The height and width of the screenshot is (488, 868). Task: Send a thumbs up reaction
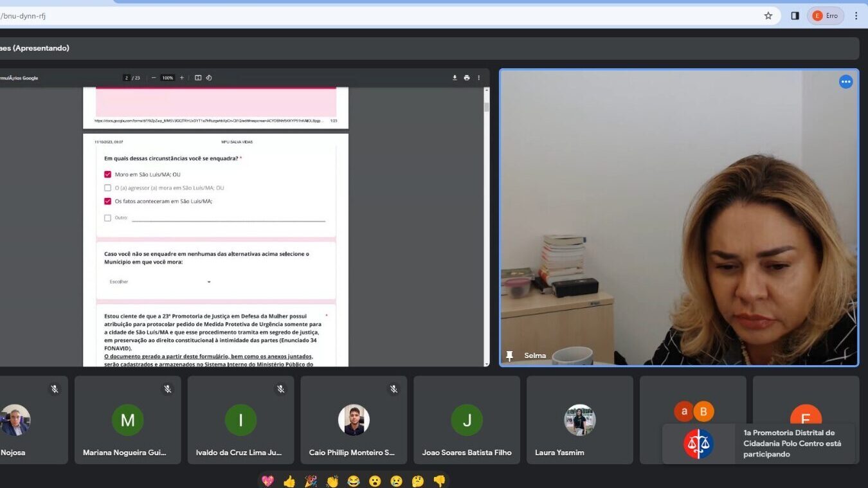pyautogui.click(x=289, y=481)
